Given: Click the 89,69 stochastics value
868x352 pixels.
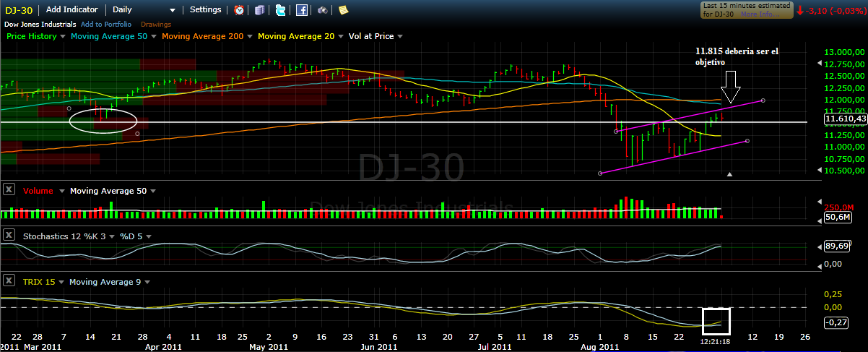Looking at the screenshot, I should tap(836, 246).
